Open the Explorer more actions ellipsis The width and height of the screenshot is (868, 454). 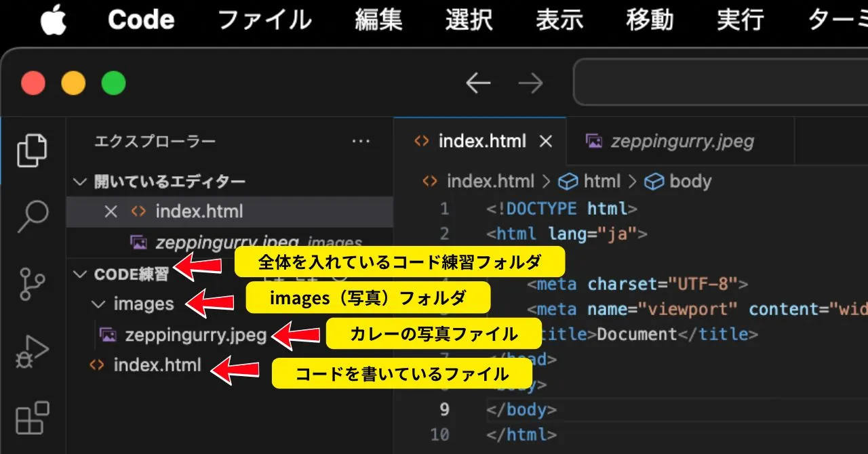[361, 142]
